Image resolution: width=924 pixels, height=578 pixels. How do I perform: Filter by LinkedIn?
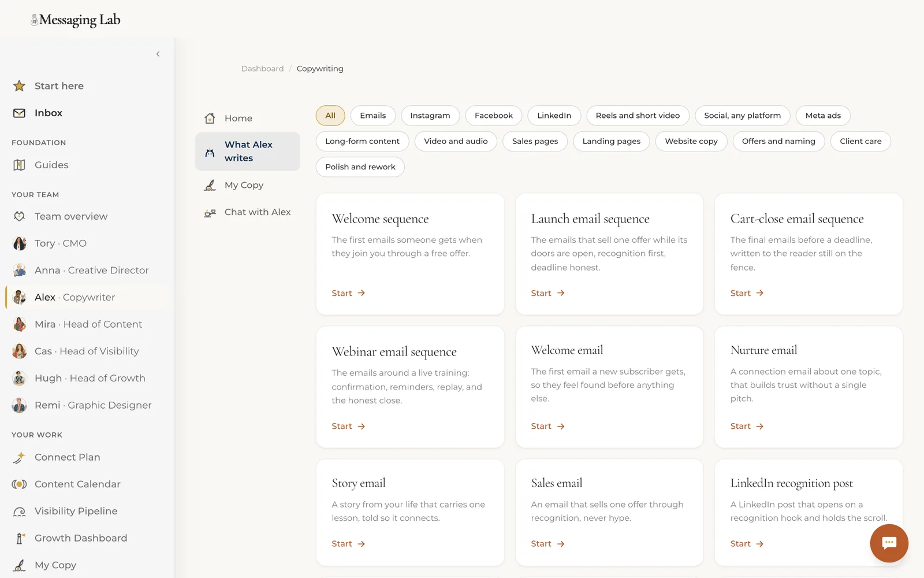[554, 116]
